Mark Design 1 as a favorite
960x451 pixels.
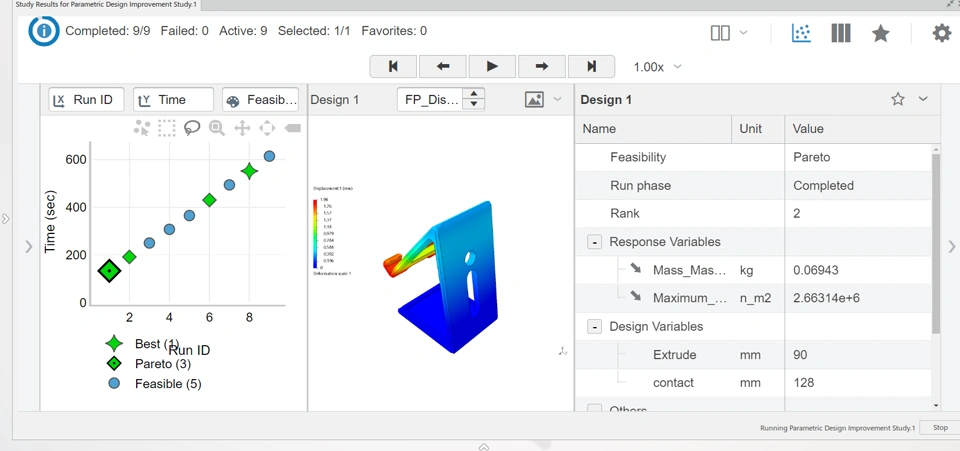tap(898, 99)
